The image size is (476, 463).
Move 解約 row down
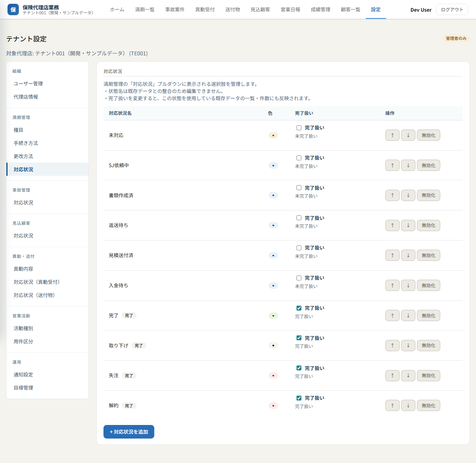pyautogui.click(x=408, y=405)
